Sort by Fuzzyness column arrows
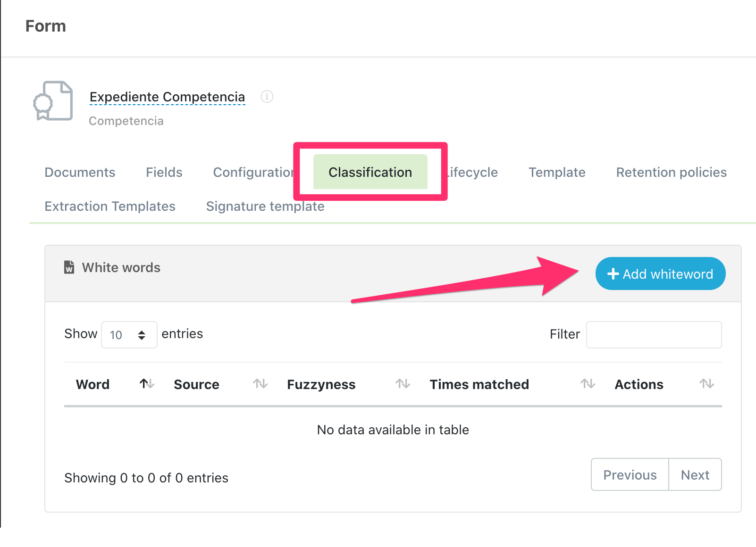Screen dimensions: 756x547 pyautogui.click(x=403, y=384)
